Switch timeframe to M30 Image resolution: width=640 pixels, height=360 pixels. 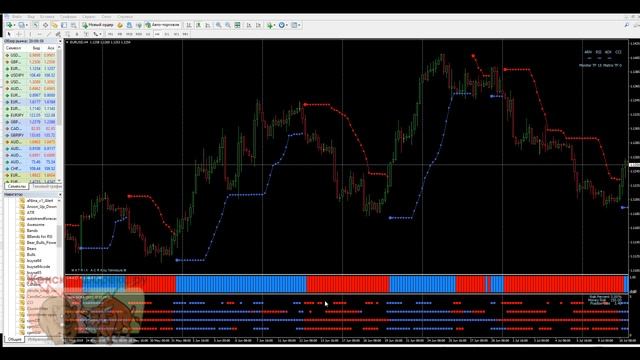(138, 34)
